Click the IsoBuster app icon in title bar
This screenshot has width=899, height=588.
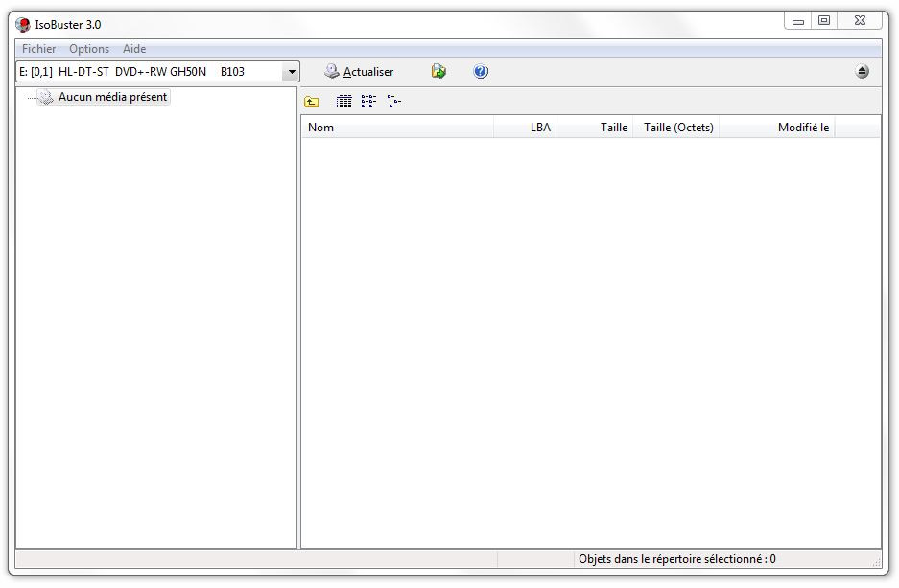(23, 25)
